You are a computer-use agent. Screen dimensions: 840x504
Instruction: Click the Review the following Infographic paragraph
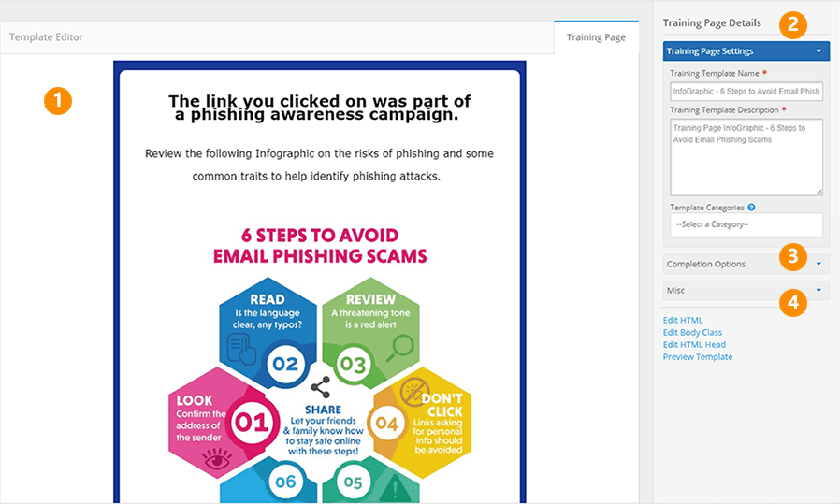click(319, 165)
